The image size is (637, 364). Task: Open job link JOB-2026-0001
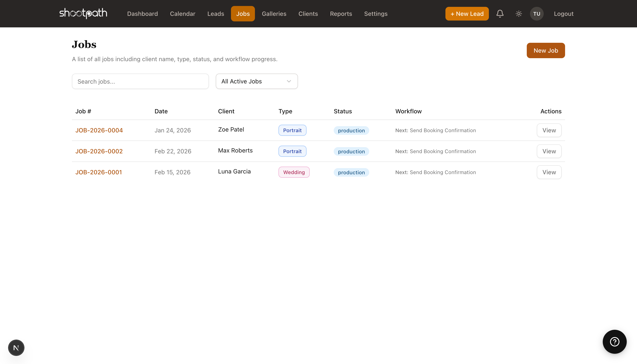tap(99, 172)
